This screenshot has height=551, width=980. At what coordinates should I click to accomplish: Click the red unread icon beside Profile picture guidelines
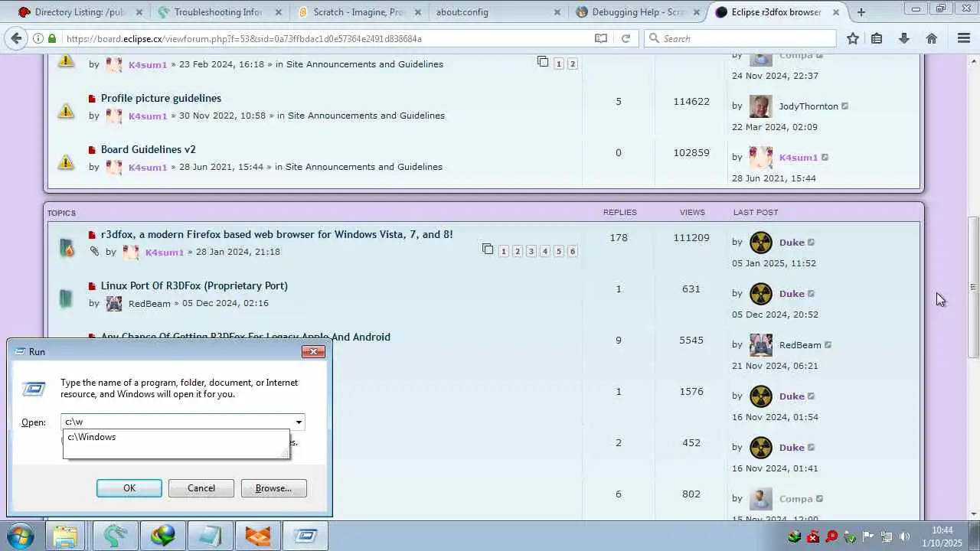92,99
